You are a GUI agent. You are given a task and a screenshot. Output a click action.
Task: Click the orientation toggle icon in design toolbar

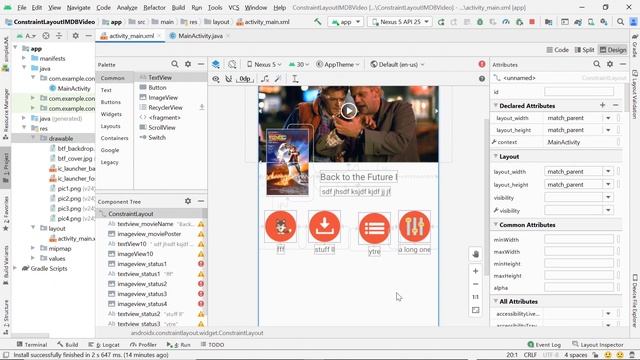click(x=232, y=64)
